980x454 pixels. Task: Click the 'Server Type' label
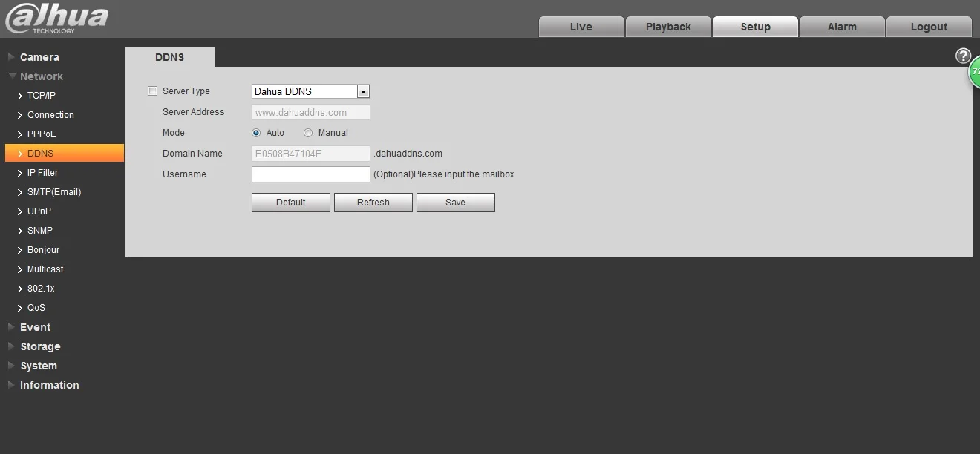coord(186,91)
